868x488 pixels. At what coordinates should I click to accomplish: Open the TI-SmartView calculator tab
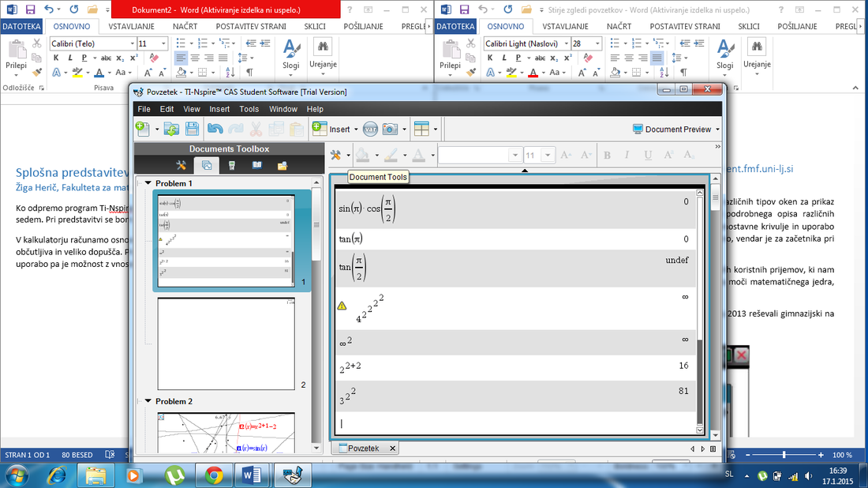(x=232, y=166)
